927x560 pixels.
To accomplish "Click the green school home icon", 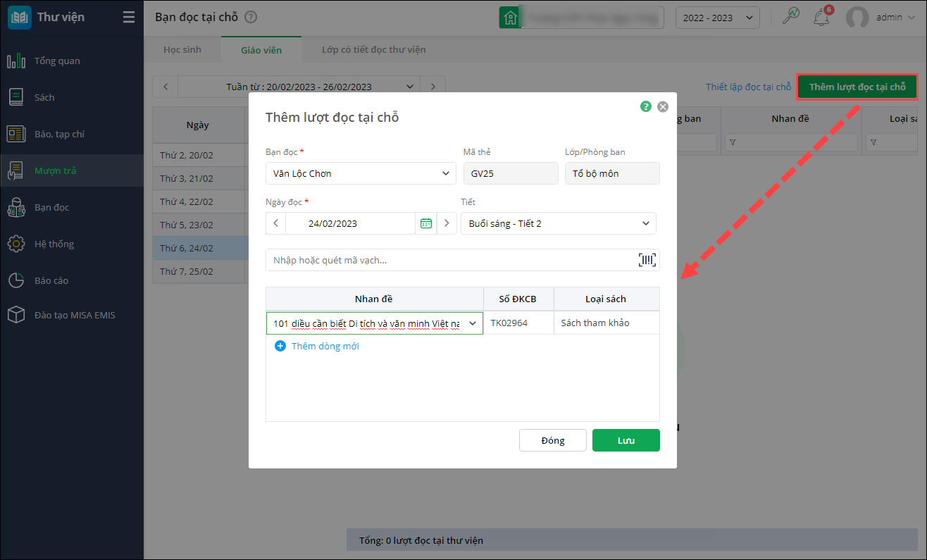I will [x=509, y=18].
